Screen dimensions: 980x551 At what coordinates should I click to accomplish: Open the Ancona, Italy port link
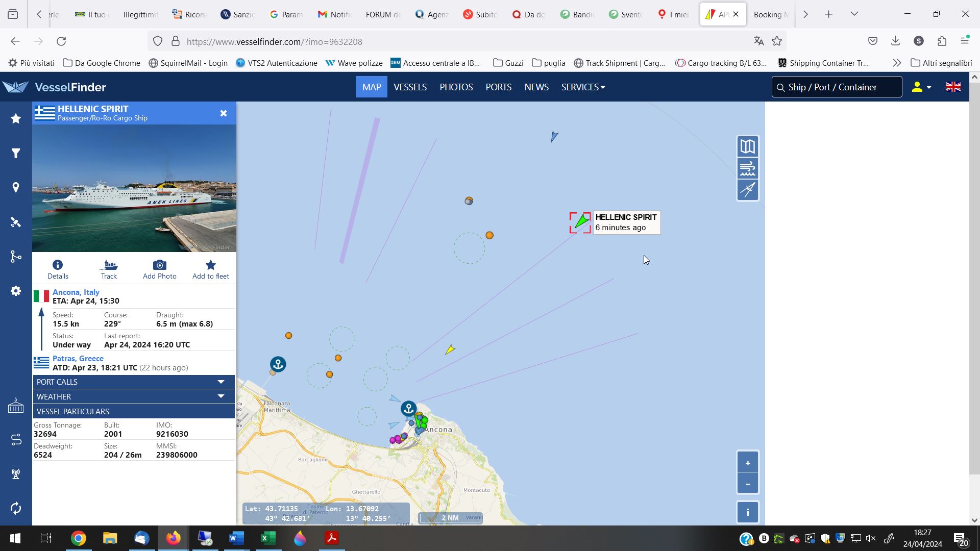point(76,292)
